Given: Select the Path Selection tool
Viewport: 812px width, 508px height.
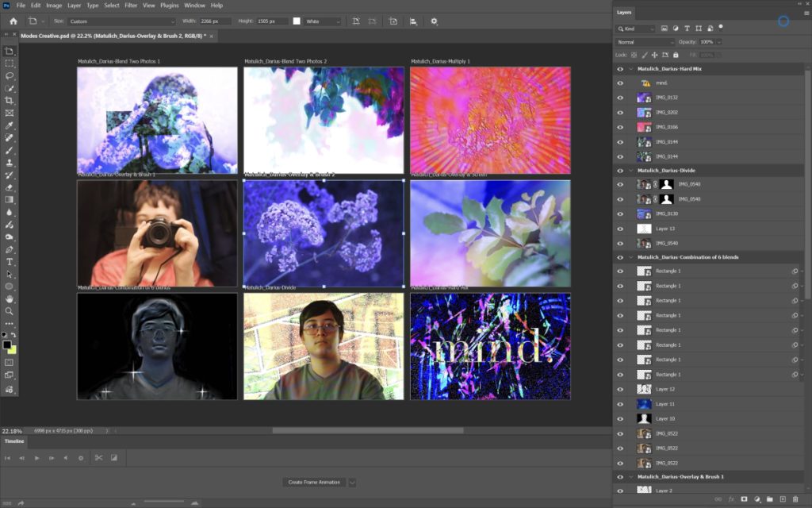Looking at the screenshot, I should [x=10, y=274].
